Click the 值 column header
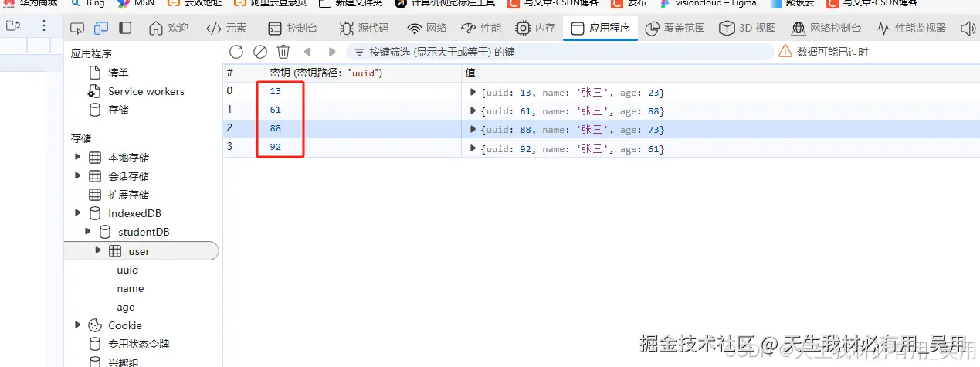This screenshot has width=980, height=367. [x=721, y=73]
